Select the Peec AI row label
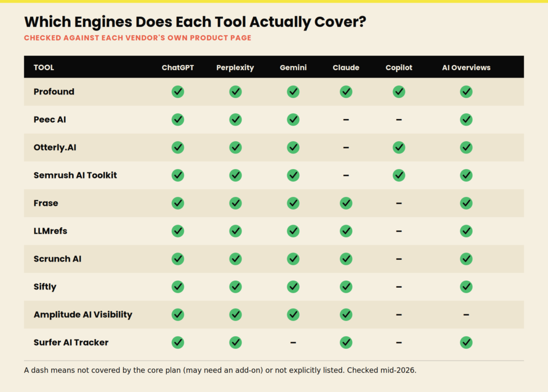This screenshot has height=392, width=548. coord(50,119)
